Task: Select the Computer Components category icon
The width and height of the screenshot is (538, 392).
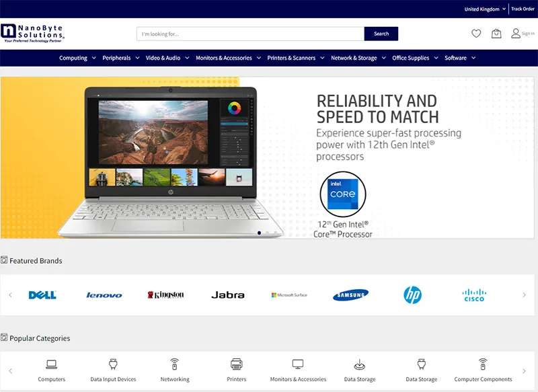Action: pos(483,364)
